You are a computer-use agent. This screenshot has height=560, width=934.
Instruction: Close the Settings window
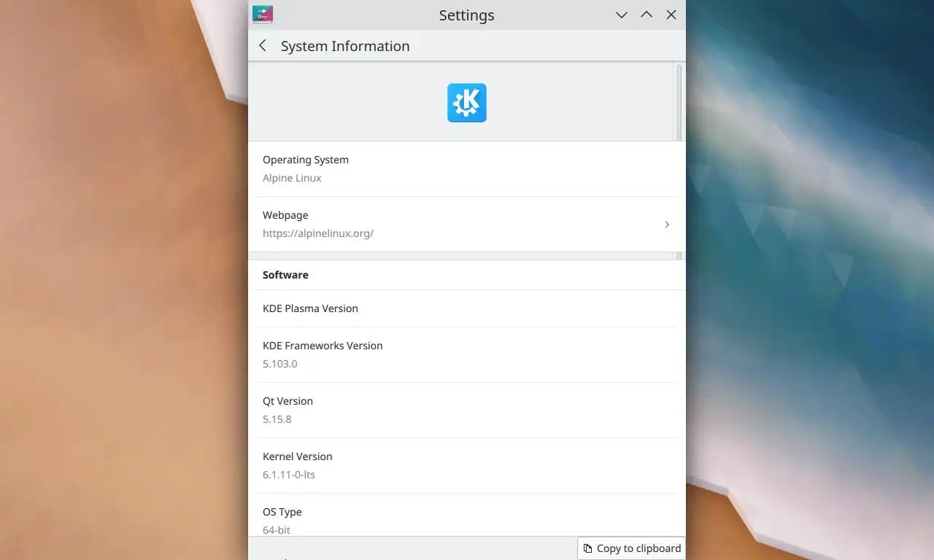pos(671,15)
